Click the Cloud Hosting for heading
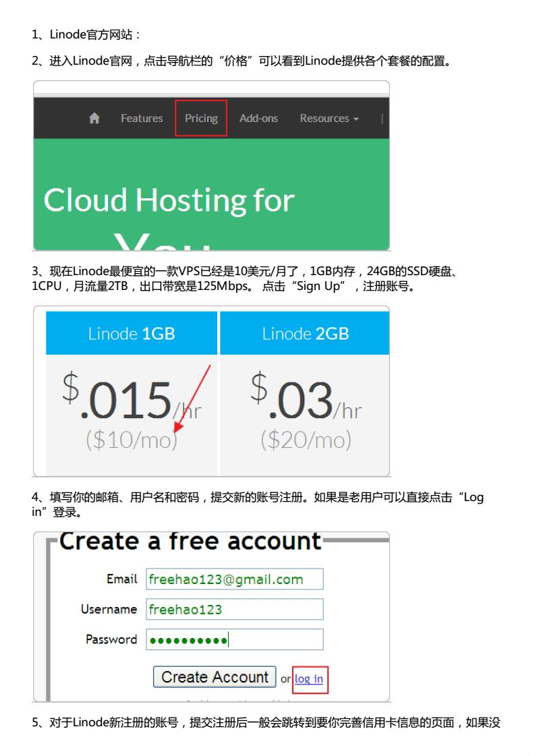 tap(169, 200)
